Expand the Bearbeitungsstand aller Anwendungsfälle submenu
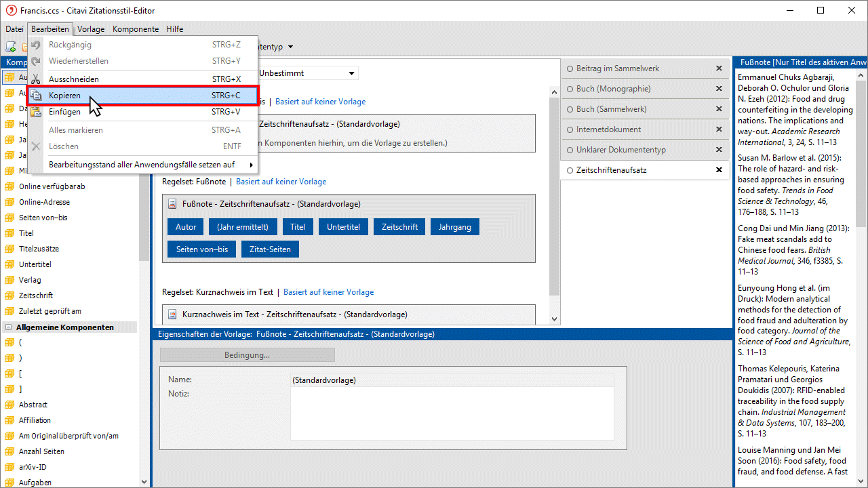The image size is (868, 488). 251,165
